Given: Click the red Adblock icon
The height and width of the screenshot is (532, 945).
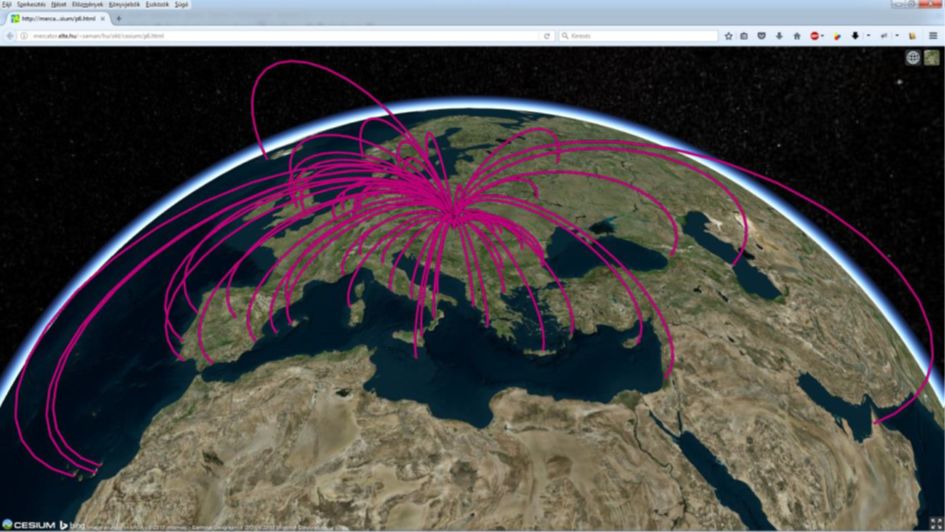Looking at the screenshot, I should click(814, 36).
